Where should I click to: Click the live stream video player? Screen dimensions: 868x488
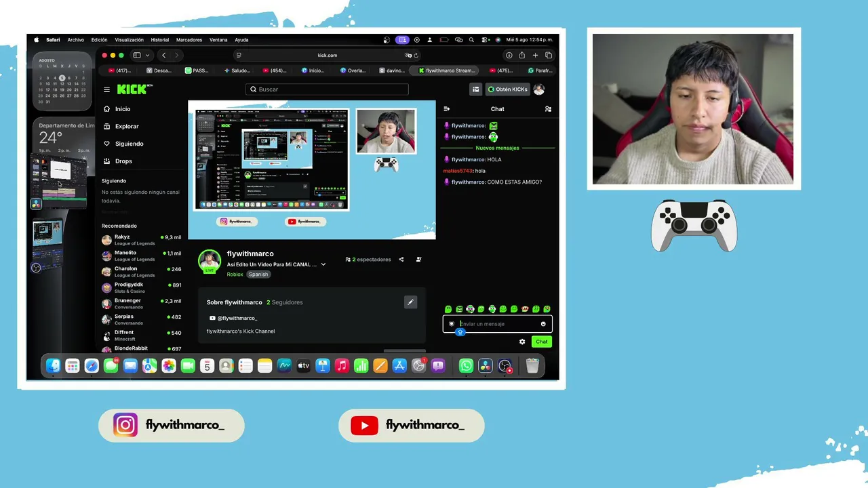(x=311, y=170)
